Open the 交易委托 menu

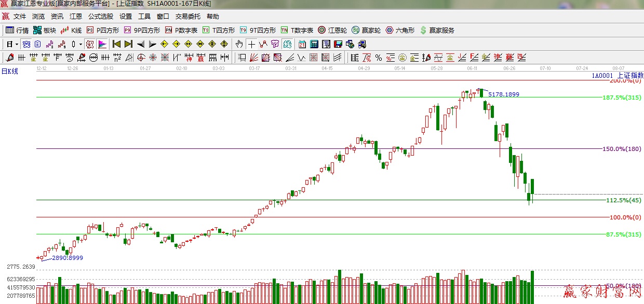point(188,17)
